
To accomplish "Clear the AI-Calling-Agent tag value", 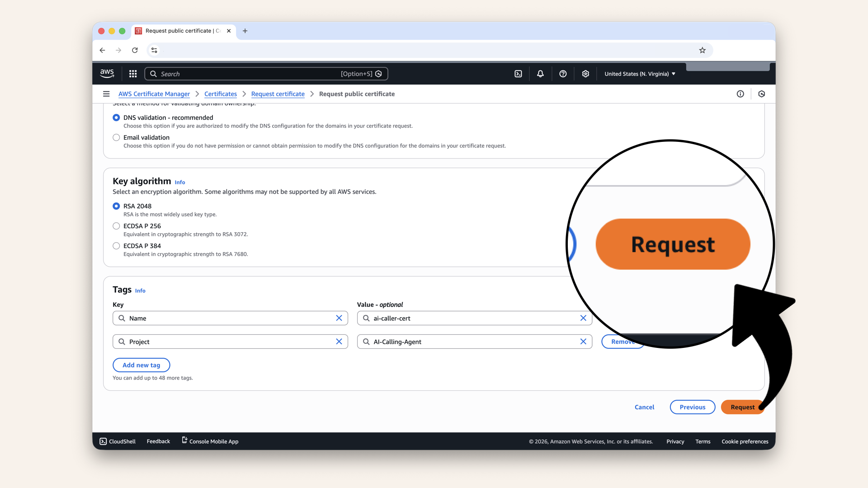I will [583, 342].
